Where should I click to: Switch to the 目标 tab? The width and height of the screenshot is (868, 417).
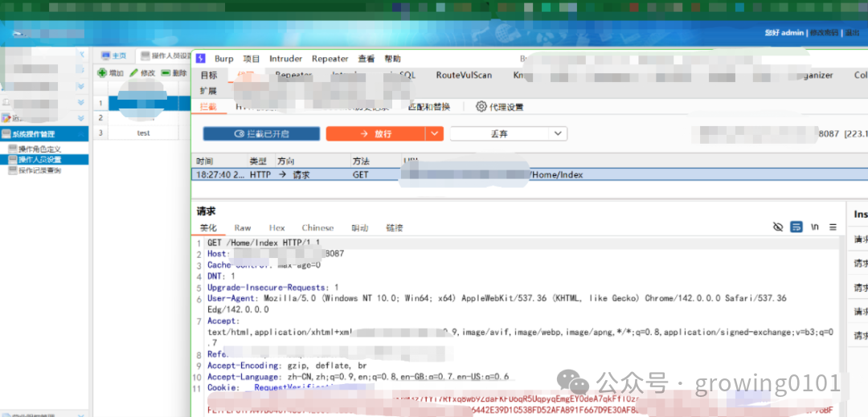click(209, 76)
